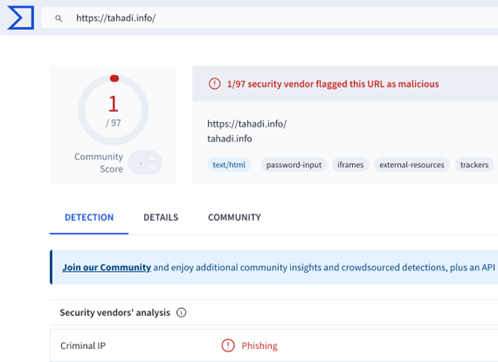498x362 pixels.
Task: Click the text/html tag
Action: click(229, 165)
